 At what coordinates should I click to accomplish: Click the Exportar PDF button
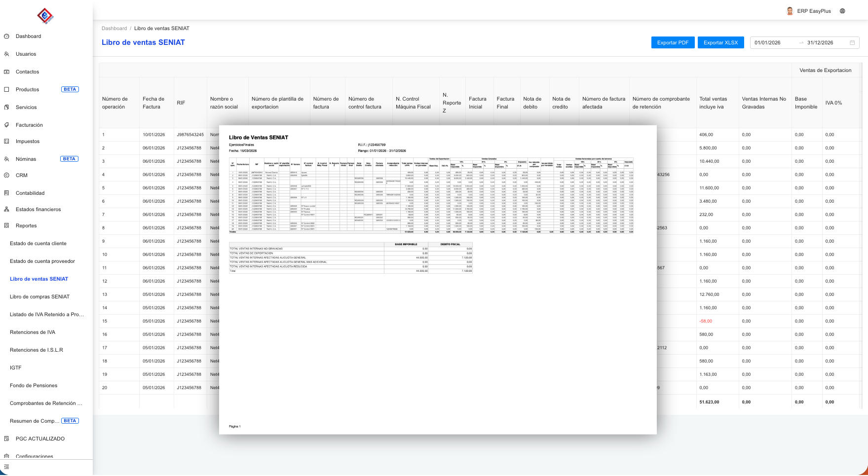coord(673,43)
